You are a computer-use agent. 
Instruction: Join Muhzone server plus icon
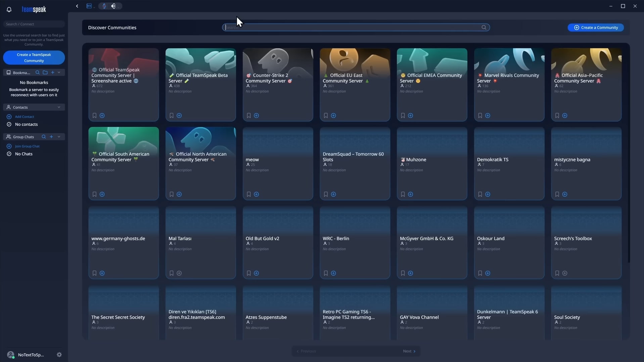click(411, 194)
